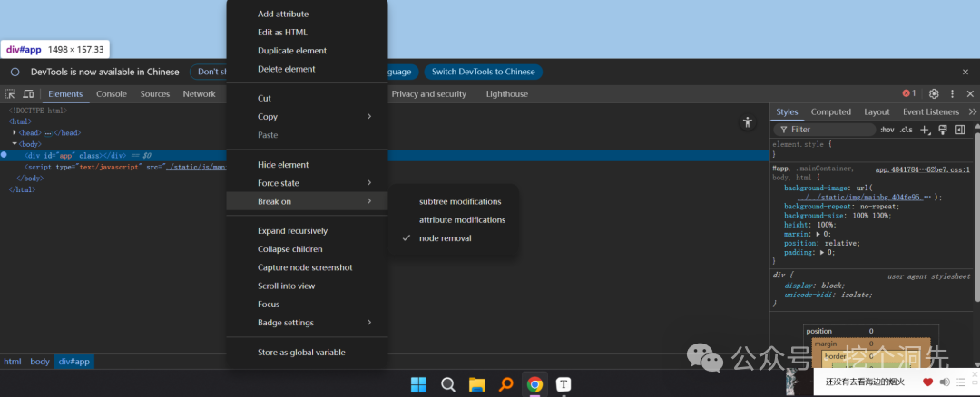
Task: Open Chrome from the taskbar
Action: 534,384
